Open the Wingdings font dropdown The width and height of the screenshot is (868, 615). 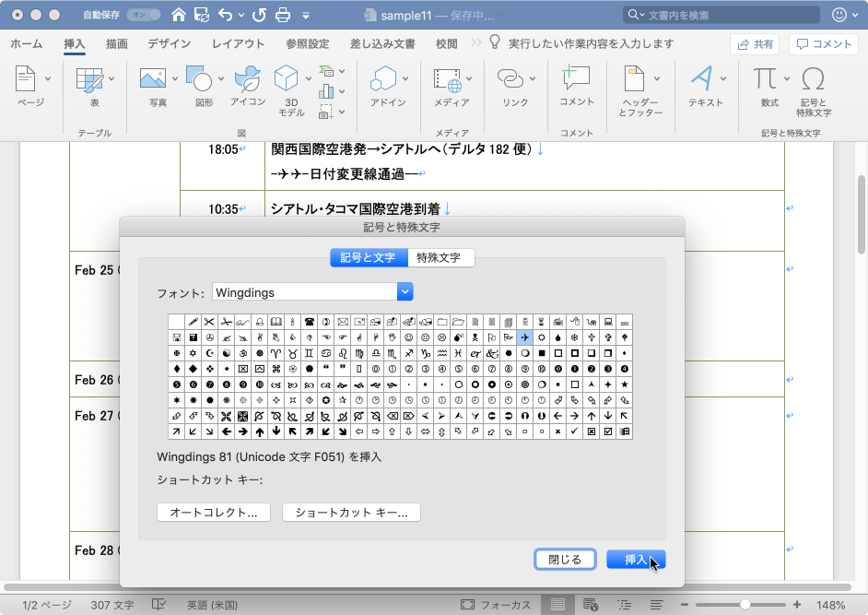(x=405, y=292)
